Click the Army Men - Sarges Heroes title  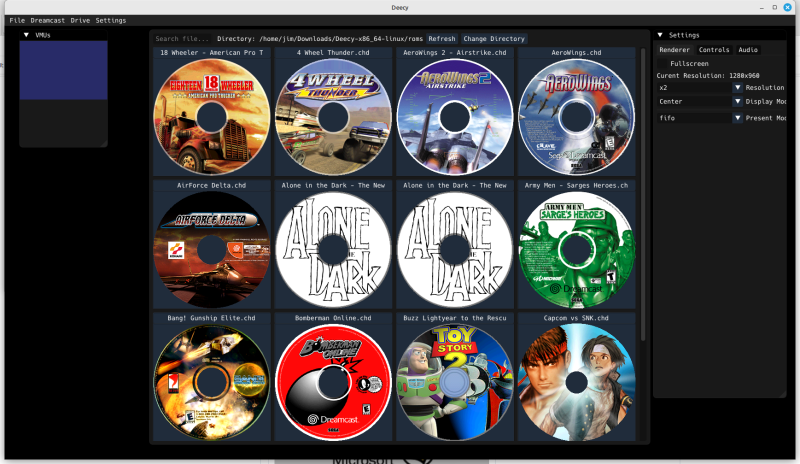[x=577, y=185]
